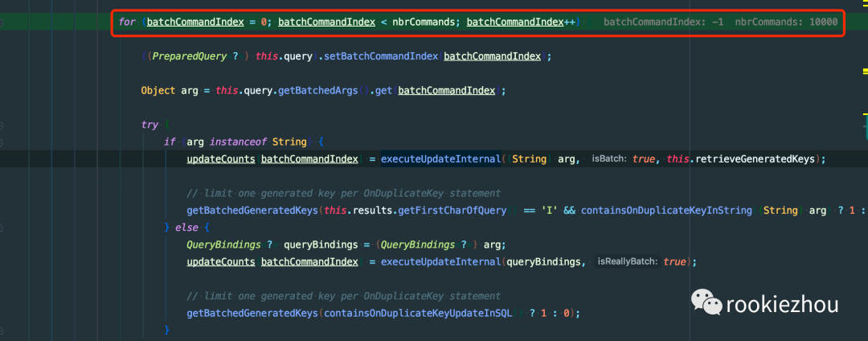Viewport: 868px width, 341px height.
Task: Click 'updateCounts' on the isReallyBatch line
Action: [221, 262]
